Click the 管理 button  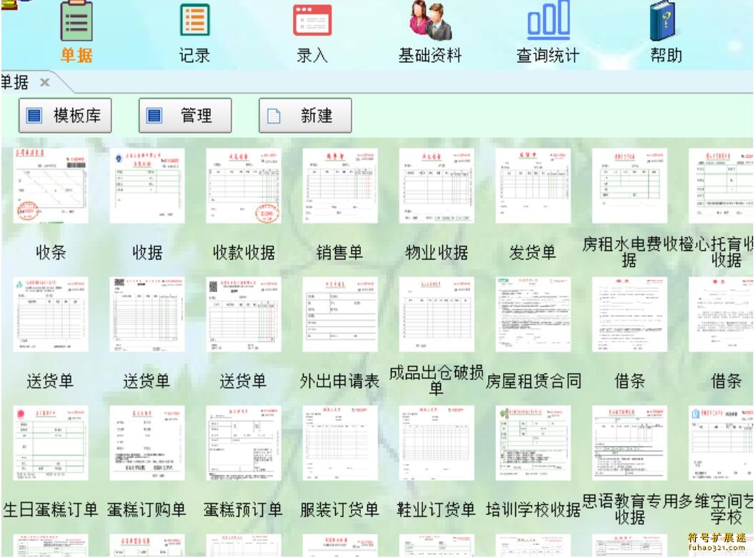point(185,116)
